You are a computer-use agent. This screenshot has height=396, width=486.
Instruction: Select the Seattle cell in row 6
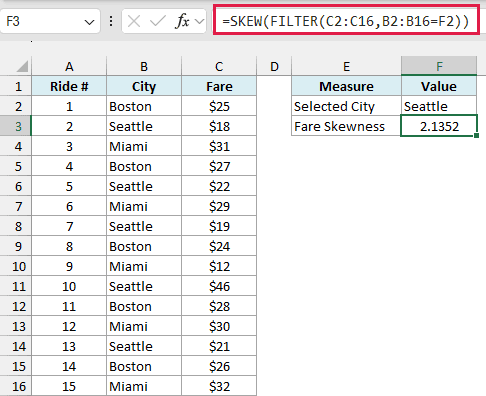click(x=144, y=186)
